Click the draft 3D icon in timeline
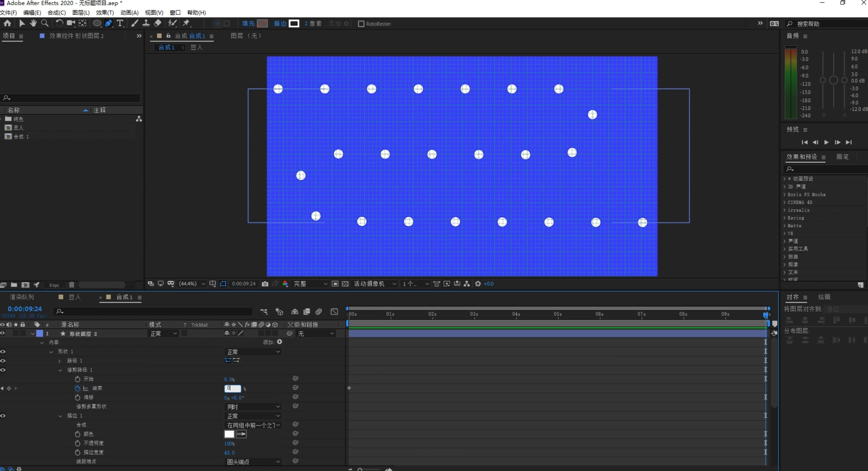This screenshot has width=868, height=471. pos(279,312)
